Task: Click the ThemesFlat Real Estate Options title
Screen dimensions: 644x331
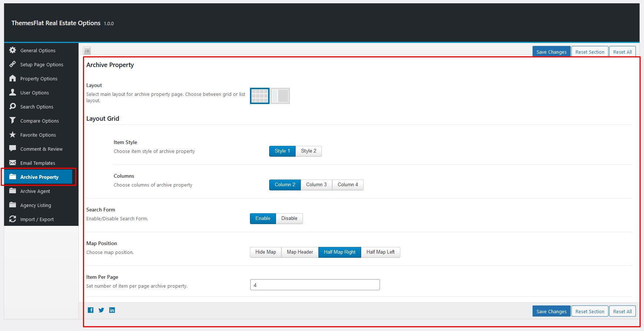Action: (56, 23)
